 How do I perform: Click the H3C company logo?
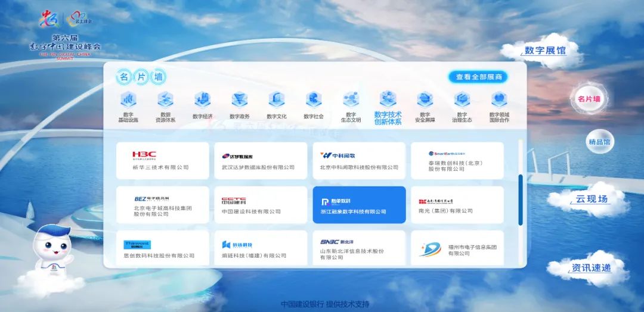pos(144,155)
